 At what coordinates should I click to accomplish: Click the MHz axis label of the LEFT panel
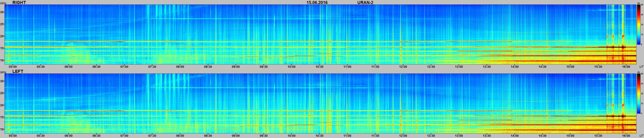pos(3,72)
